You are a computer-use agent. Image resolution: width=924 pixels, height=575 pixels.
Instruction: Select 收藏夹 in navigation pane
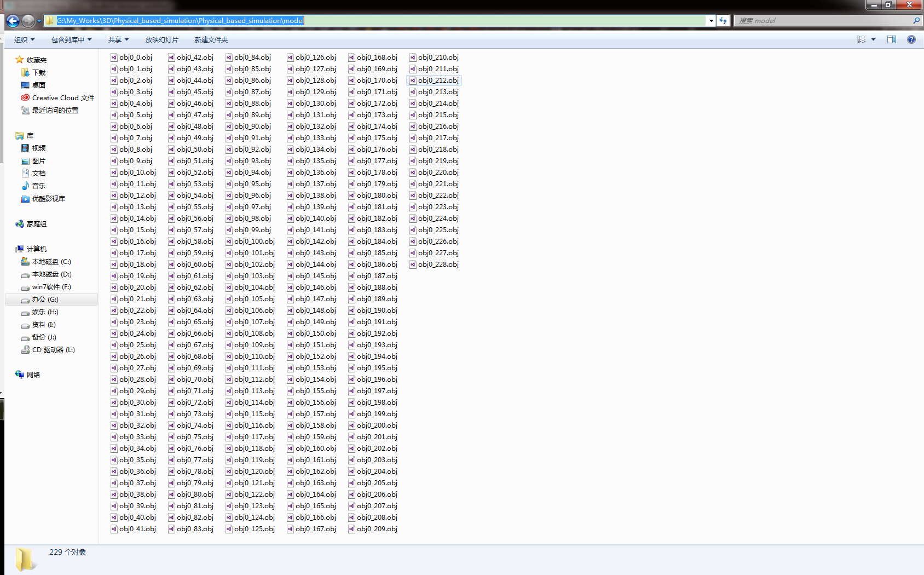coord(31,60)
